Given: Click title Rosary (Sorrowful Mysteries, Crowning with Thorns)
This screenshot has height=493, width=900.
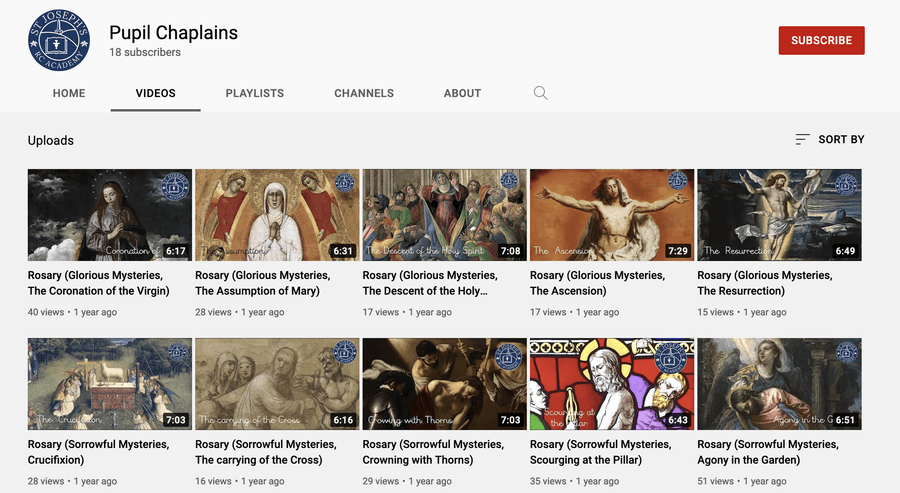Looking at the screenshot, I should coord(433,452).
